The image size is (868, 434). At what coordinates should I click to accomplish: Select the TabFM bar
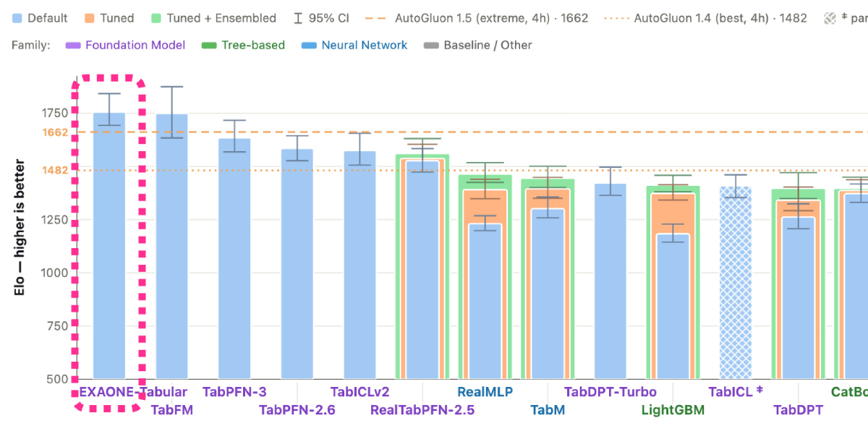(171, 247)
